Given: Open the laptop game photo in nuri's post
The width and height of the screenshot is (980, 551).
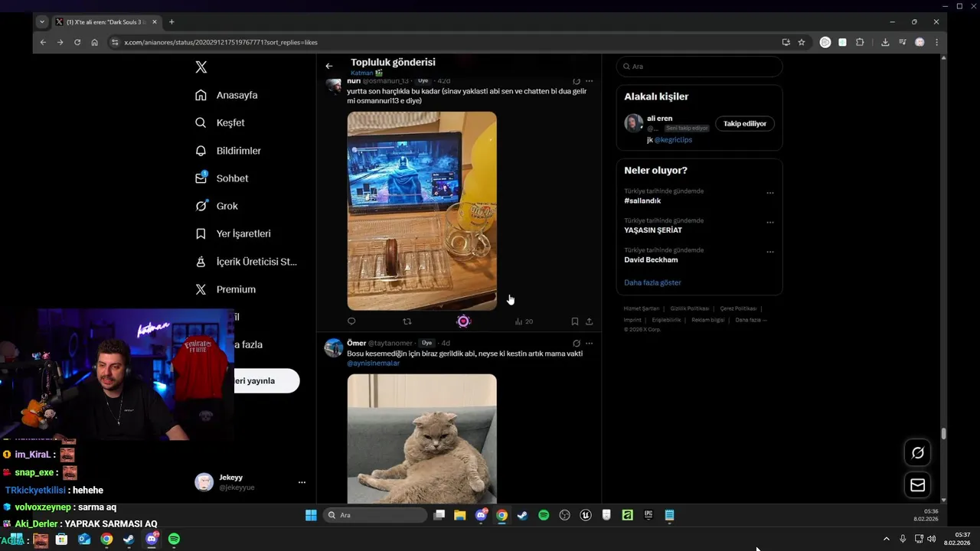Looking at the screenshot, I should 422,211.
